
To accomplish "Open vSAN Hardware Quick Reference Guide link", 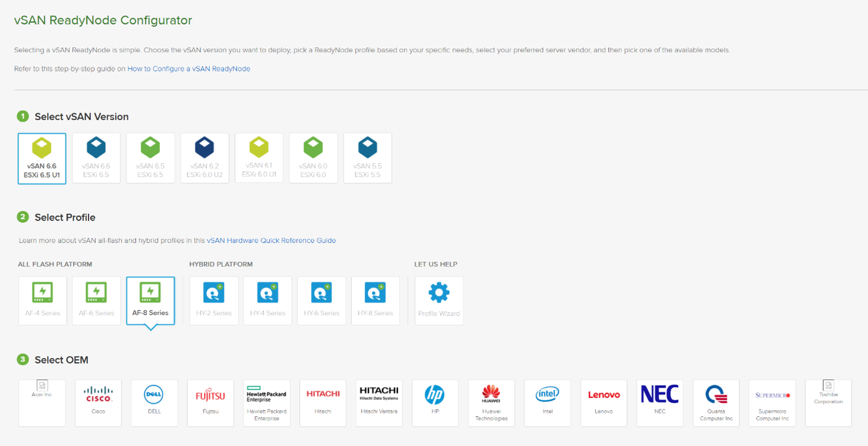I will click(x=271, y=240).
